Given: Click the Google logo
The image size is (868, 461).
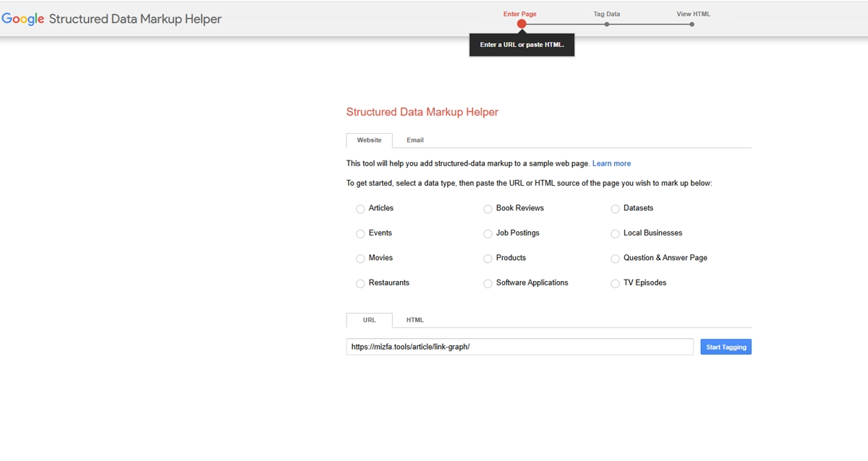Looking at the screenshot, I should pyautogui.click(x=23, y=20).
